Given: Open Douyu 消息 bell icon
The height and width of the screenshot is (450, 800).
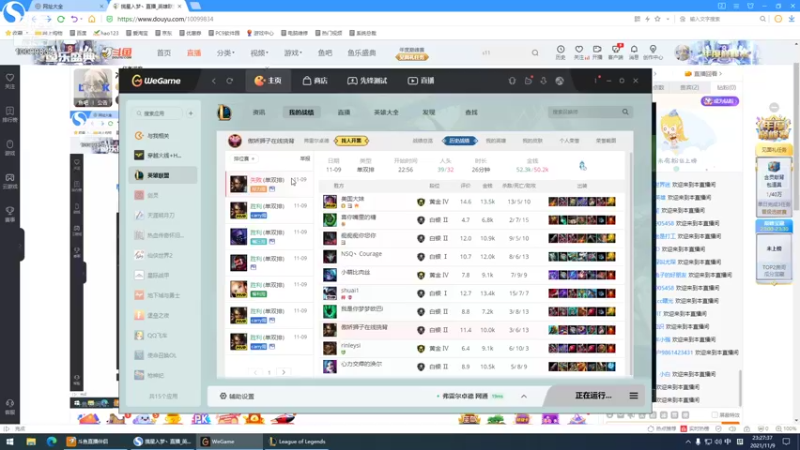Looking at the screenshot, I should point(634,52).
